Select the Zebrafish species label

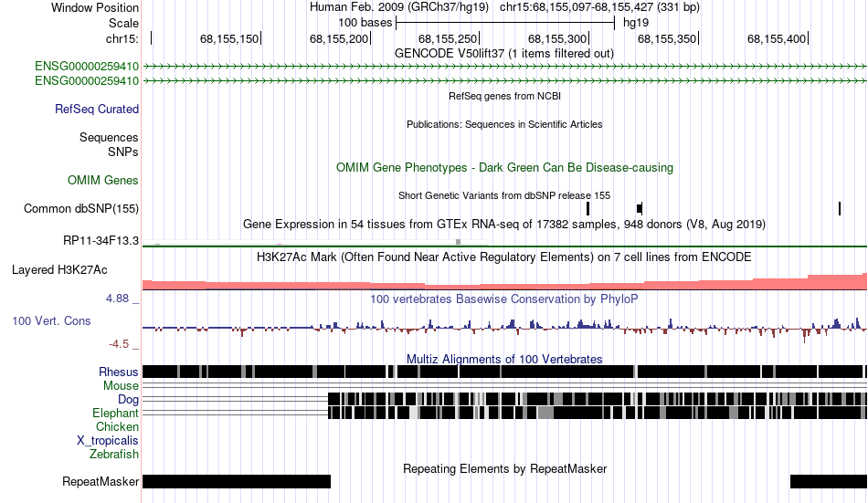[x=114, y=454]
